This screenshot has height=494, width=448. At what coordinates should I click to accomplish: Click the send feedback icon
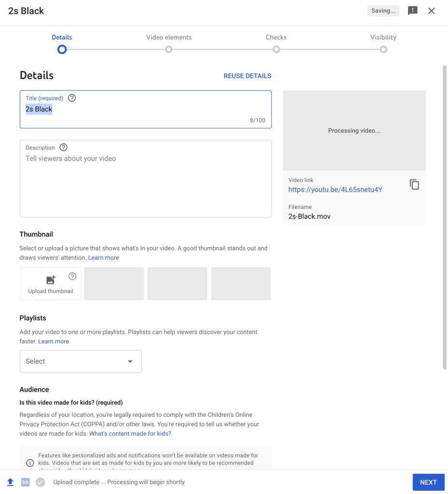click(x=412, y=11)
